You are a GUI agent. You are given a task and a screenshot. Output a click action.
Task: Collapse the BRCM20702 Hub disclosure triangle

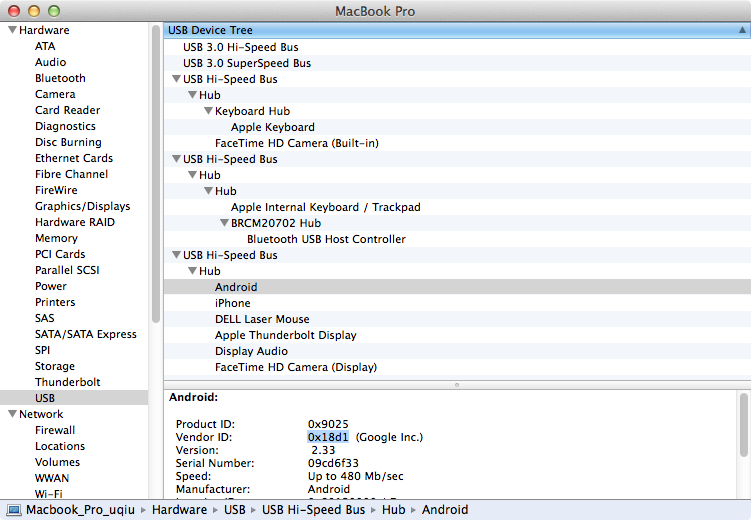[x=224, y=223]
